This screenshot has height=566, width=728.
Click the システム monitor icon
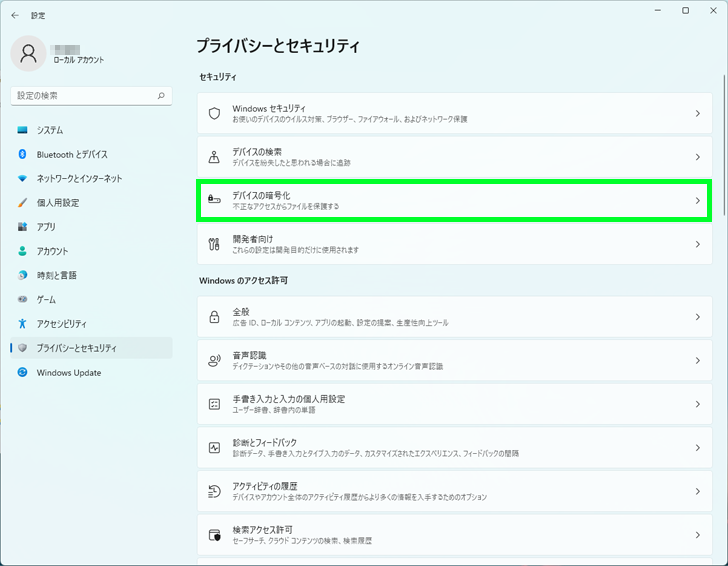(22, 130)
